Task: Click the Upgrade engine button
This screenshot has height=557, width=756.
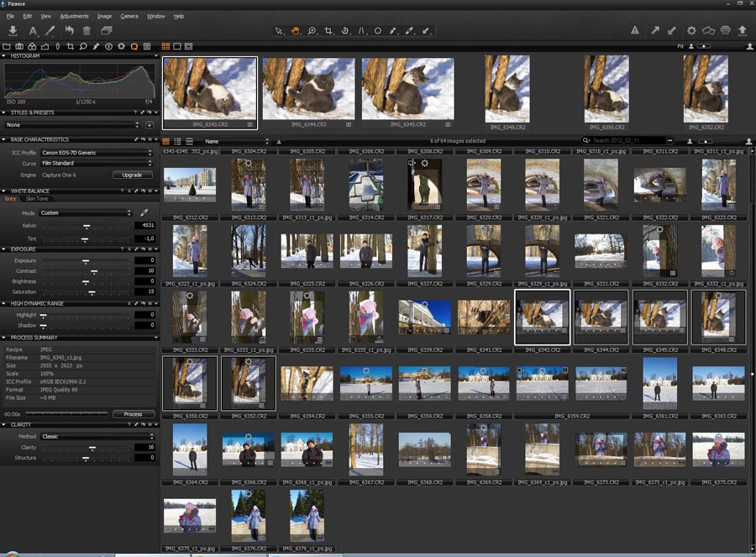Action: 132,175
